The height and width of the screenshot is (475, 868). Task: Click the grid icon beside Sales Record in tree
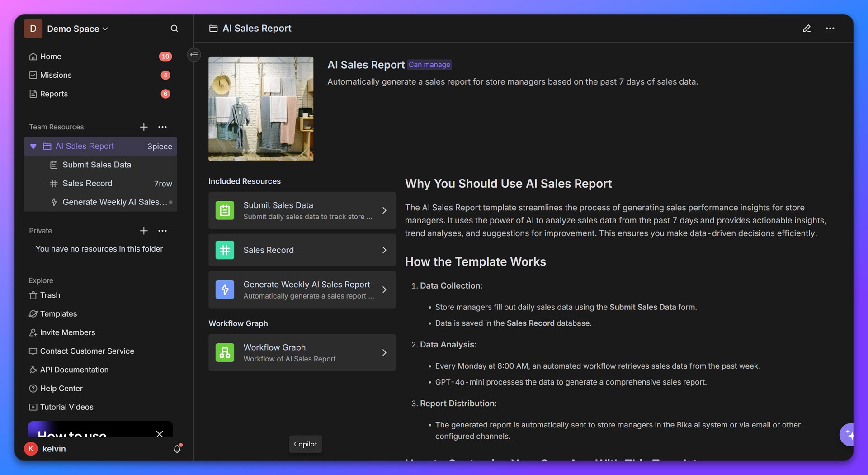pos(54,183)
